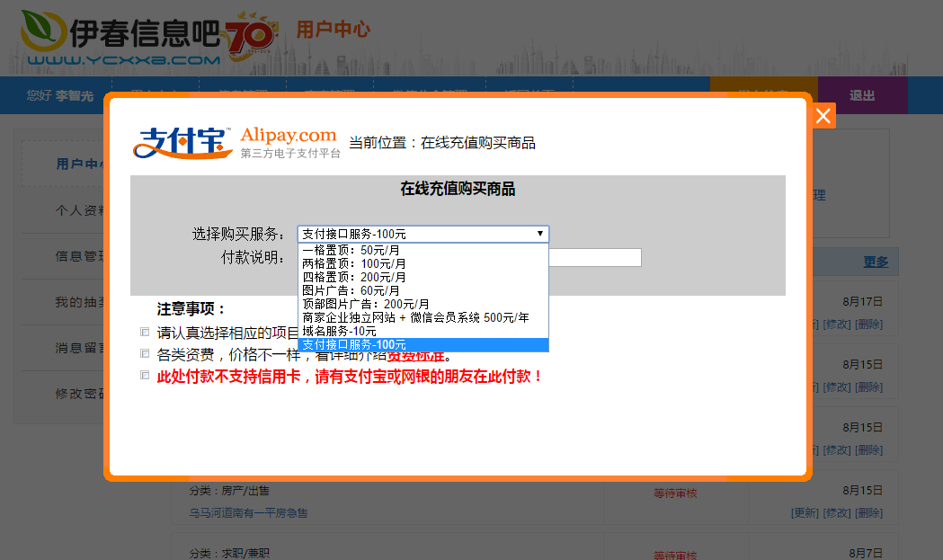The image size is (943, 560).
Task: Click the bullet icon beside 请认真选择相应的项目
Action: (145, 333)
